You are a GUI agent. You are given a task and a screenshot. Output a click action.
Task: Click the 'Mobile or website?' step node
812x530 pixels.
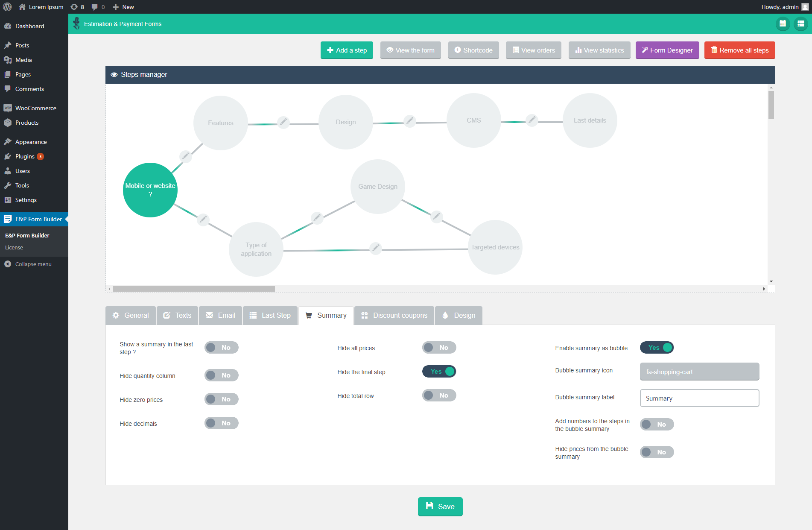[150, 190]
